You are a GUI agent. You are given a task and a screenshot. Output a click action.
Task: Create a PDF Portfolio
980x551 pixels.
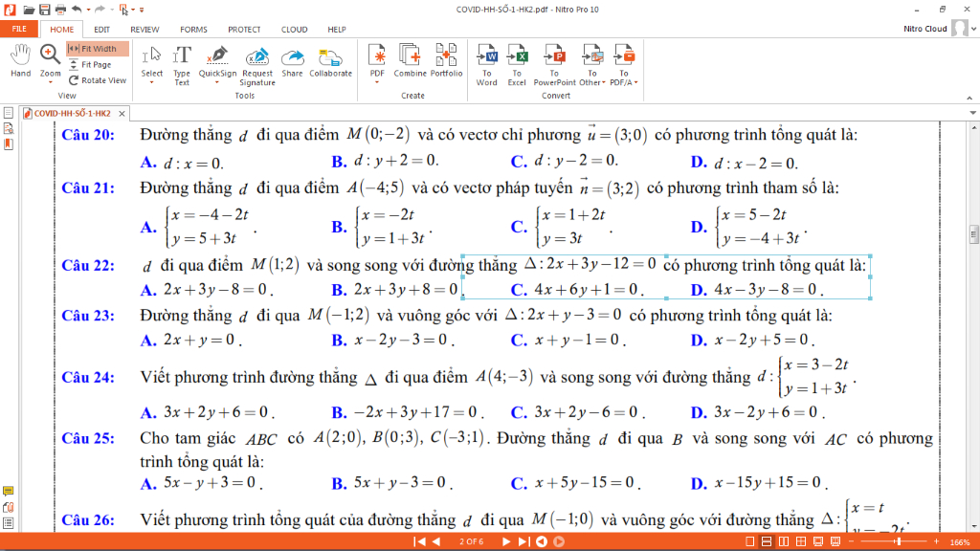point(446,60)
